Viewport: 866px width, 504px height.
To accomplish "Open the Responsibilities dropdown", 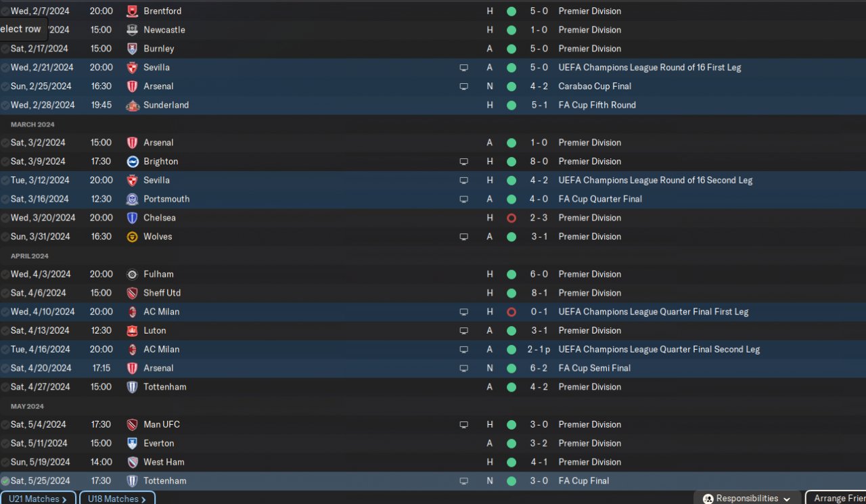I will pos(746,499).
